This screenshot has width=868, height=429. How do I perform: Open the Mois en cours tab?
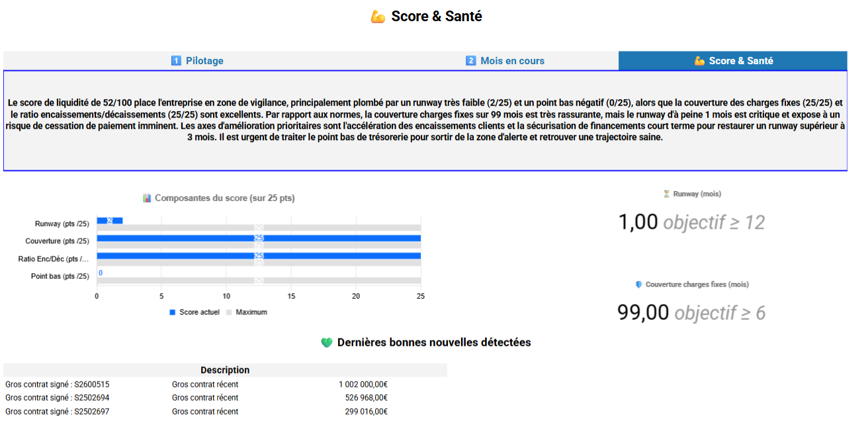[505, 61]
